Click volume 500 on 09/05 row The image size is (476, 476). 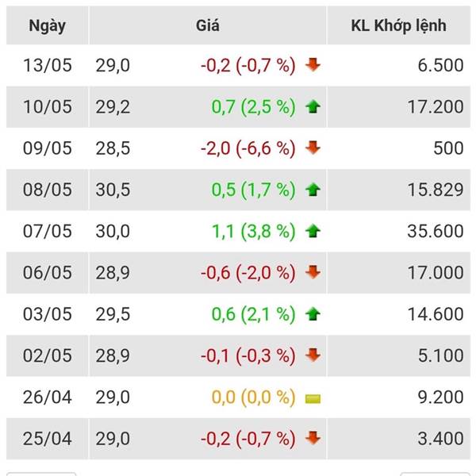click(447, 148)
